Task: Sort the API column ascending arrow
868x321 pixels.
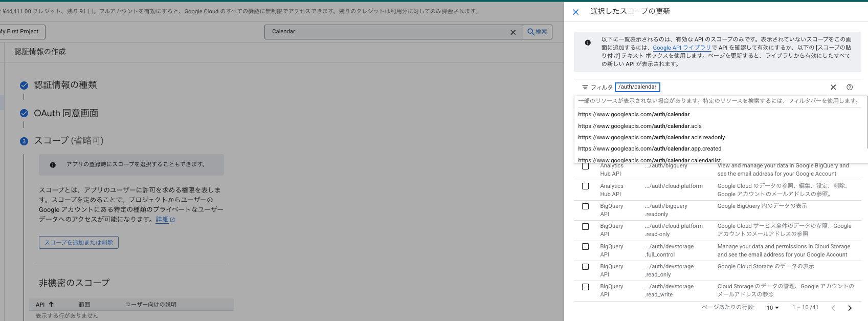Action: pyautogui.click(x=51, y=304)
